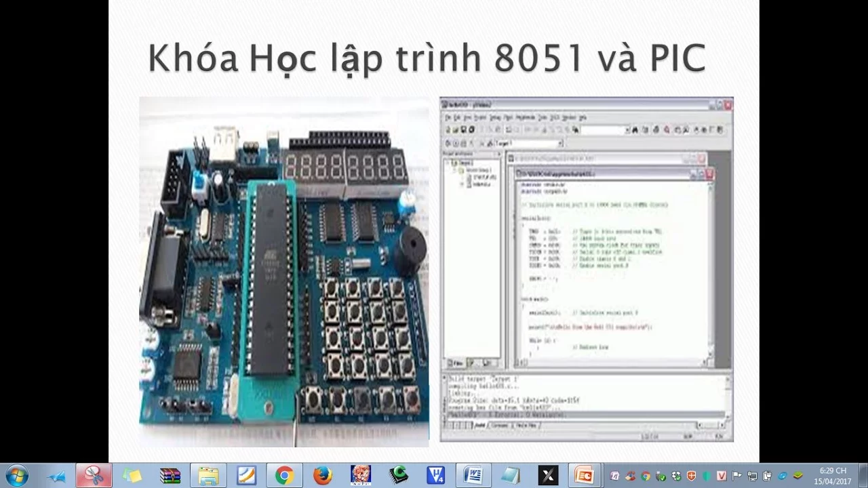Open the anime character taskbar icon
Viewport: 868px width, 488px height.
pos(360,476)
